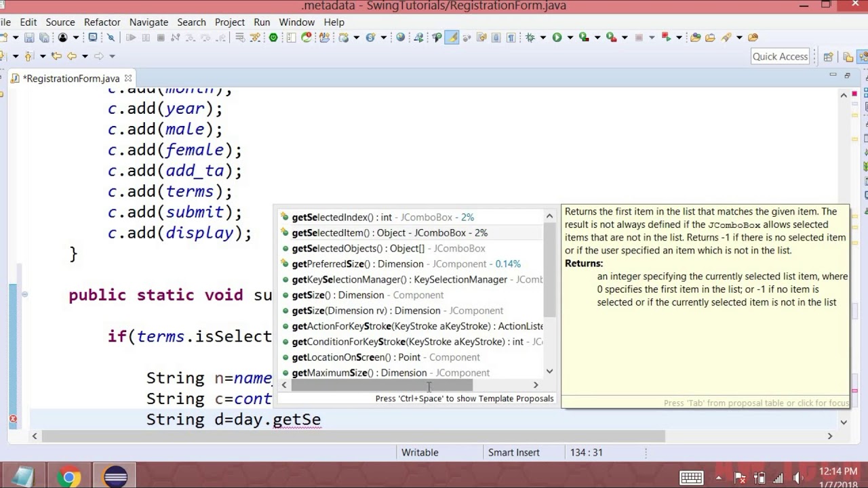Open the console icon in toolbar
Viewport: 868px width, 488px height.
(x=92, y=37)
